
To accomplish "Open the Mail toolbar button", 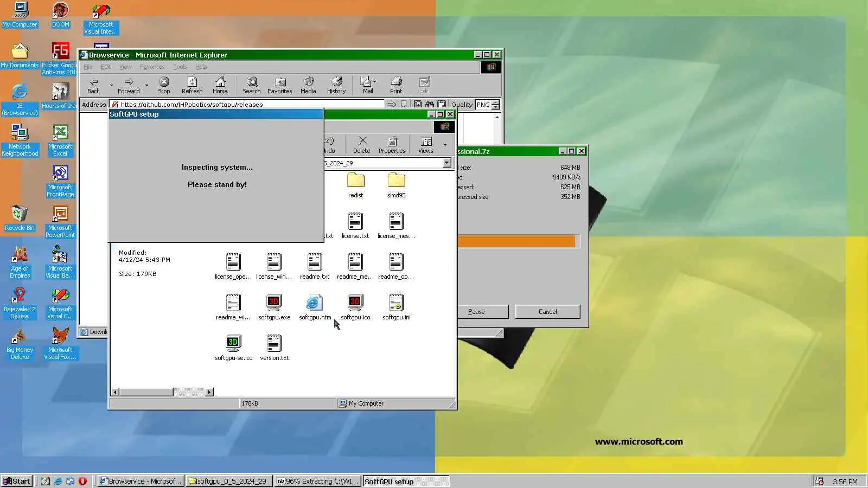I will pyautogui.click(x=367, y=85).
